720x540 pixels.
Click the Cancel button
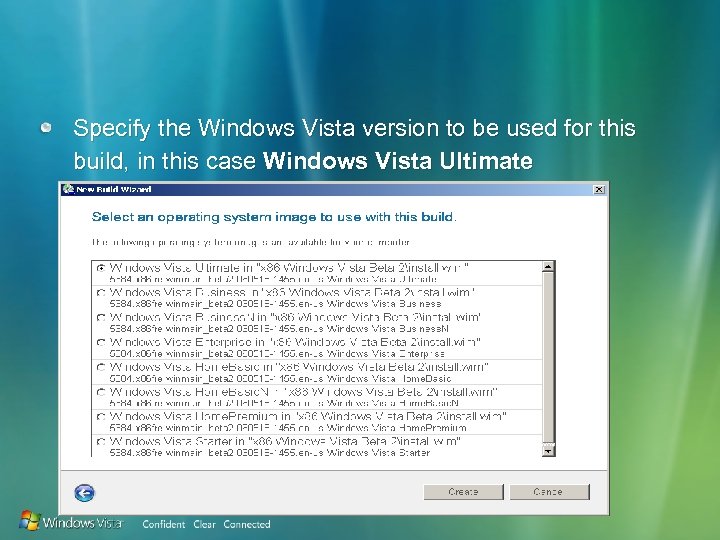point(549,492)
